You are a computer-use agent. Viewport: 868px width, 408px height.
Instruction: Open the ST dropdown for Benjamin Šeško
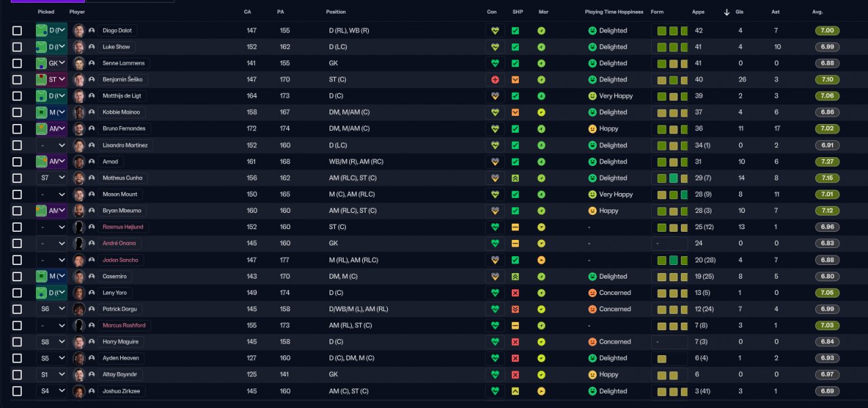[52, 80]
